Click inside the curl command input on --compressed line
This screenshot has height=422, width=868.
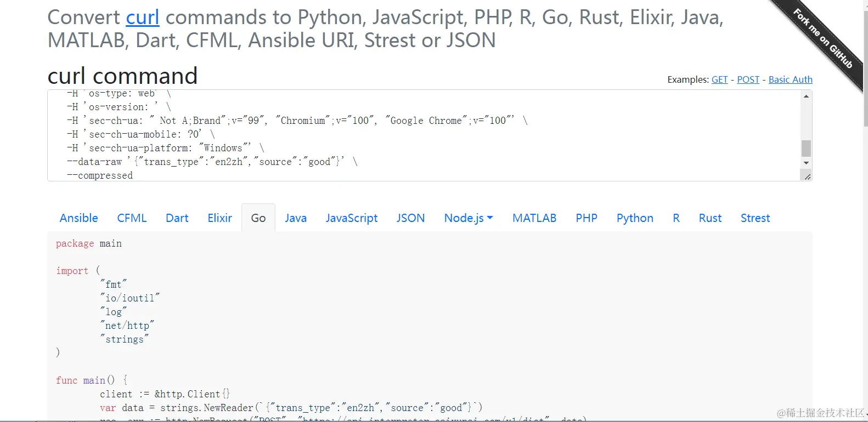[x=100, y=175]
